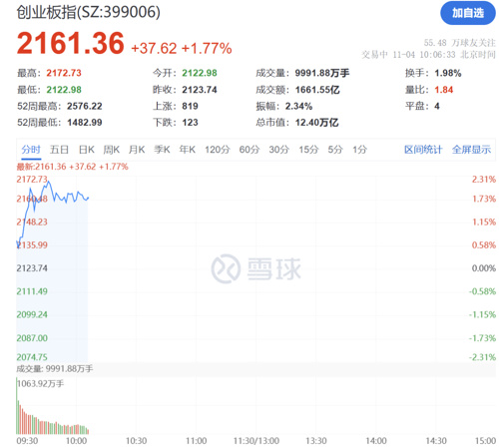The height and width of the screenshot is (448, 499).
Task: Switch to 周K view
Action: [112, 150]
